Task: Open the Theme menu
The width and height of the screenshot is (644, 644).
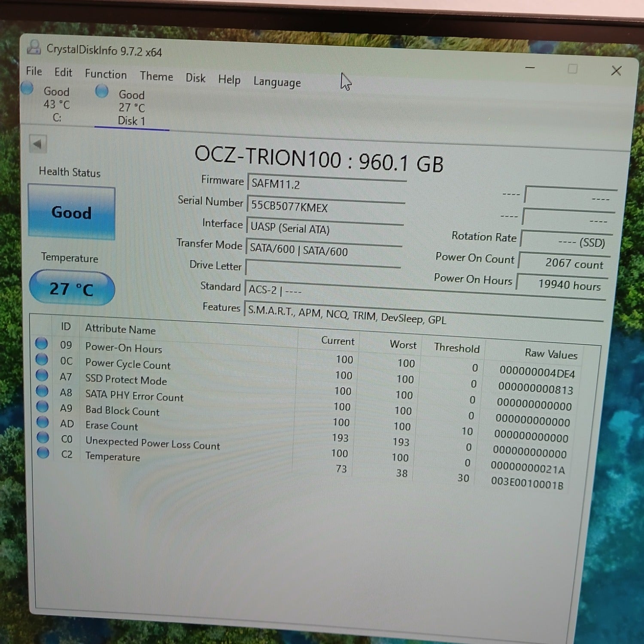Action: pos(156,76)
